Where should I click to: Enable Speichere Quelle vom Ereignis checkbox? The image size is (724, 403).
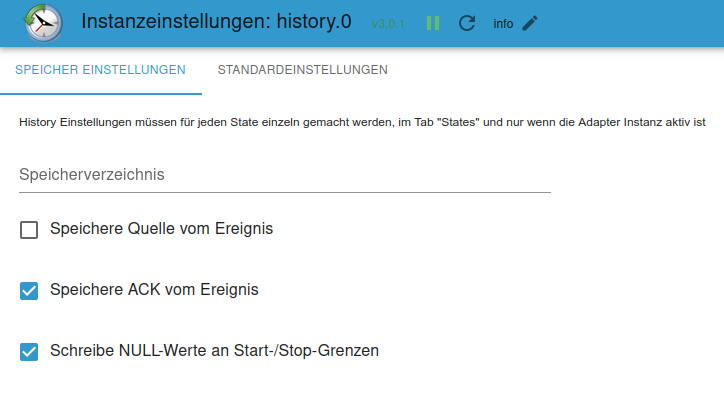[29, 230]
